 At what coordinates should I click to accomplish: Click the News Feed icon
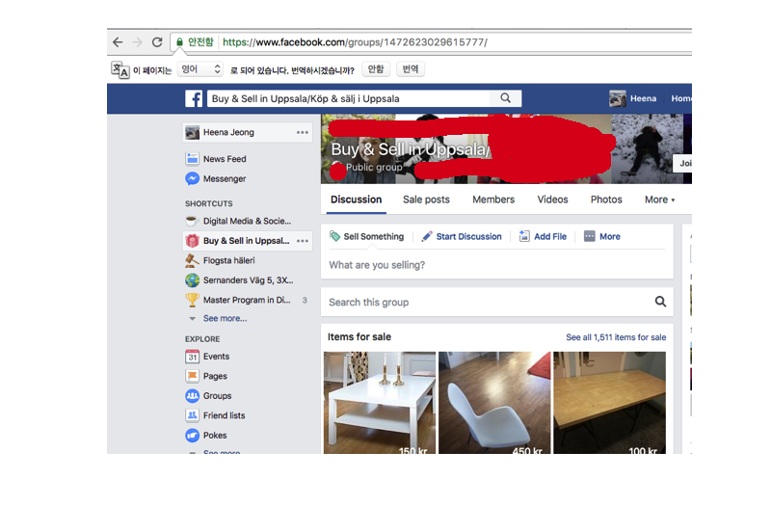click(x=192, y=159)
